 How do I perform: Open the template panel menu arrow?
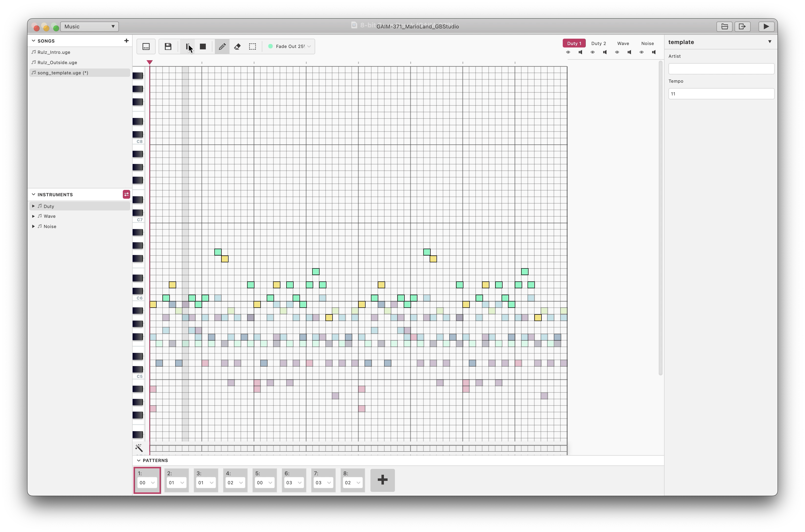tap(770, 42)
